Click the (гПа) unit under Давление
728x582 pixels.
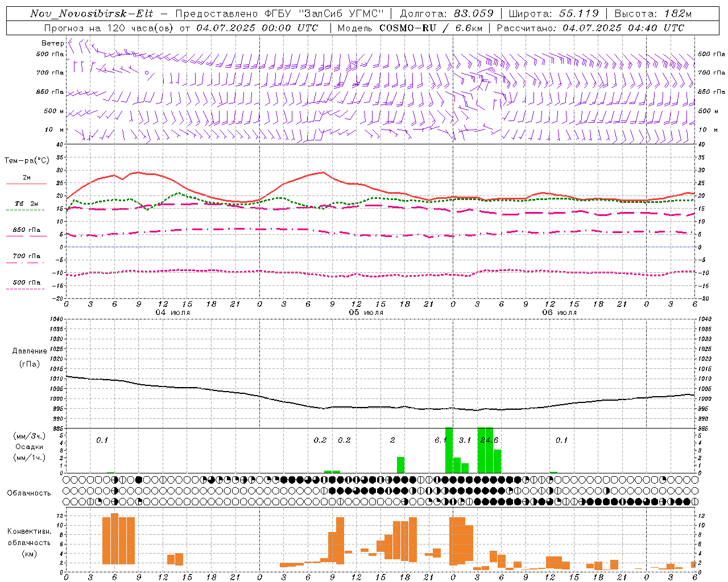[30, 364]
